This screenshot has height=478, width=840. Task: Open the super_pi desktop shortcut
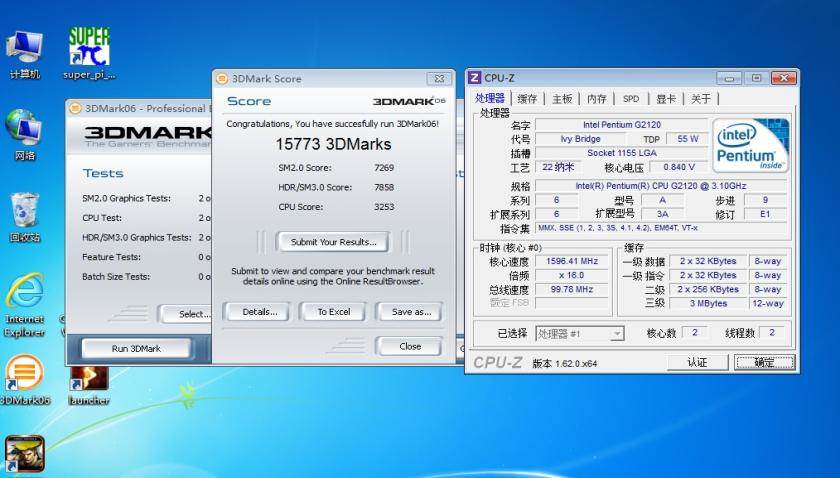tap(89, 54)
